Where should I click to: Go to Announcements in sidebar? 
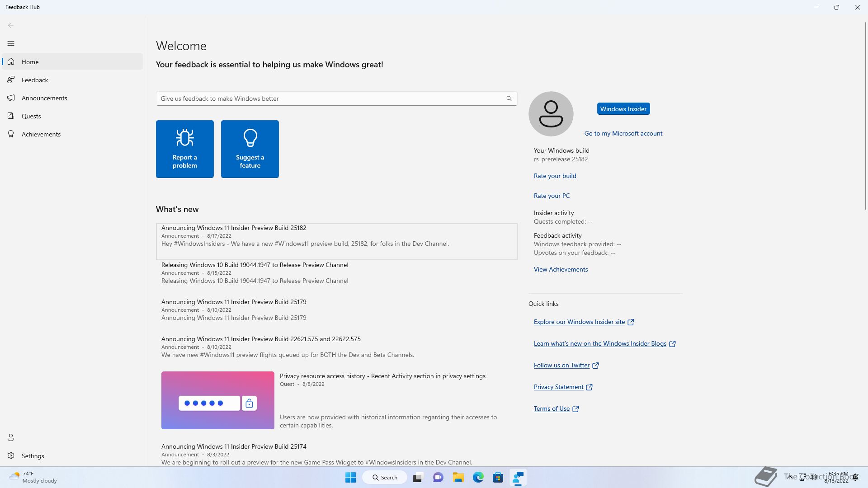pos(72,98)
